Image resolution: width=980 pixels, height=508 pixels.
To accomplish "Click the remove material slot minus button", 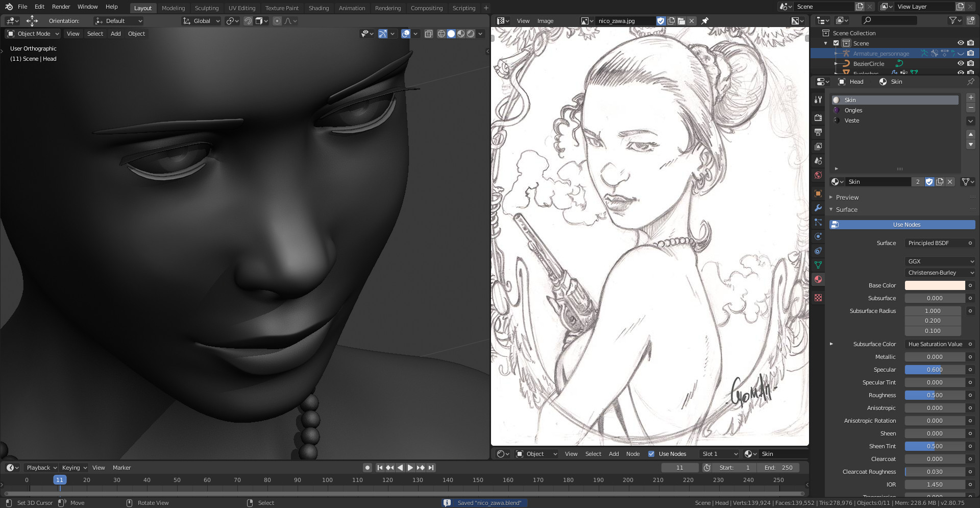I will [x=971, y=108].
